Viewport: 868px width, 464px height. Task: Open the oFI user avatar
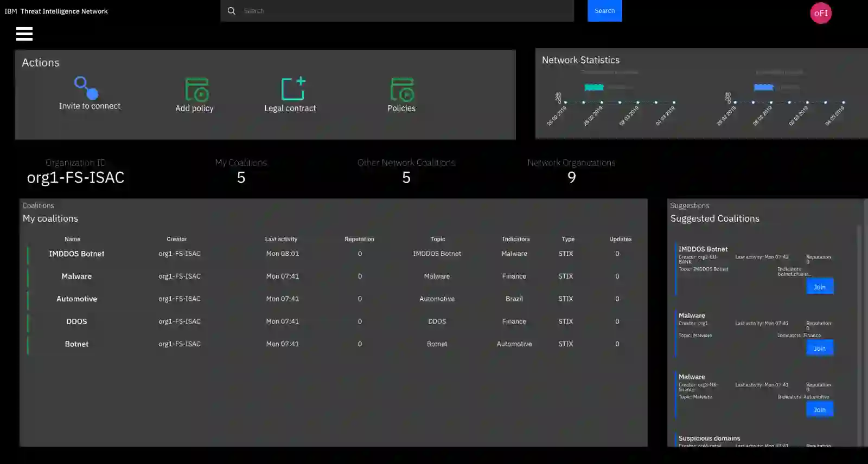click(821, 13)
